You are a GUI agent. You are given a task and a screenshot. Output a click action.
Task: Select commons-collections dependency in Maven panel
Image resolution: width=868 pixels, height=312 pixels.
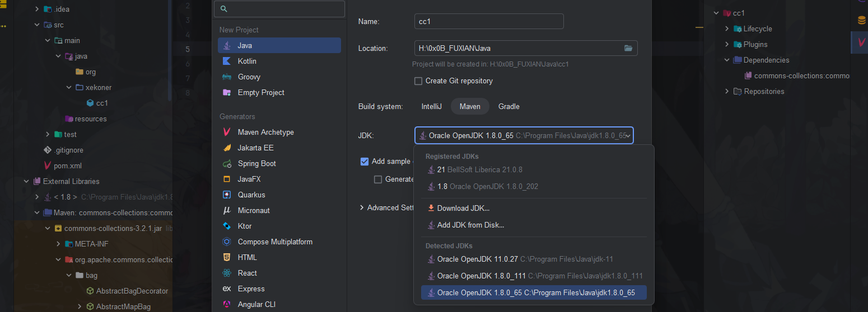pos(797,75)
